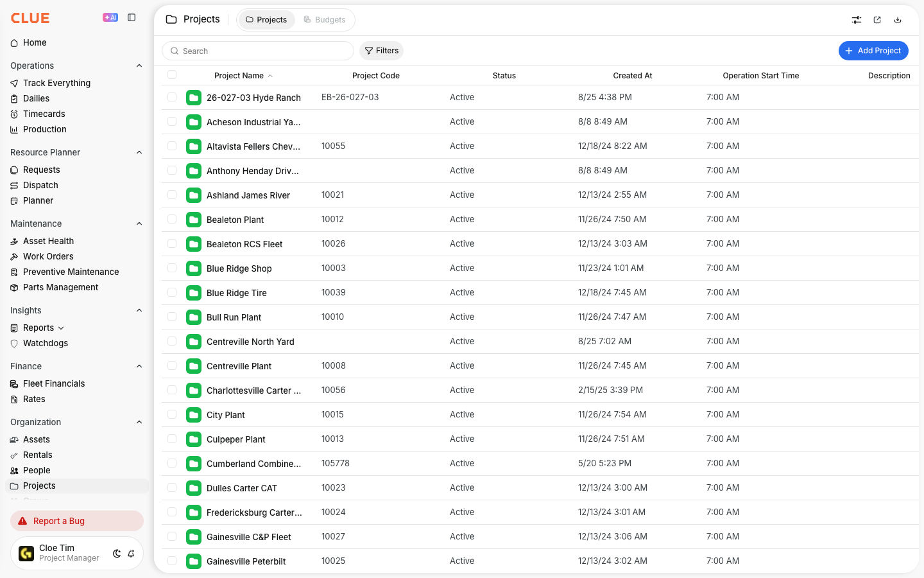Collapse the Maintenance section
The height and width of the screenshot is (578, 924).
click(x=139, y=223)
